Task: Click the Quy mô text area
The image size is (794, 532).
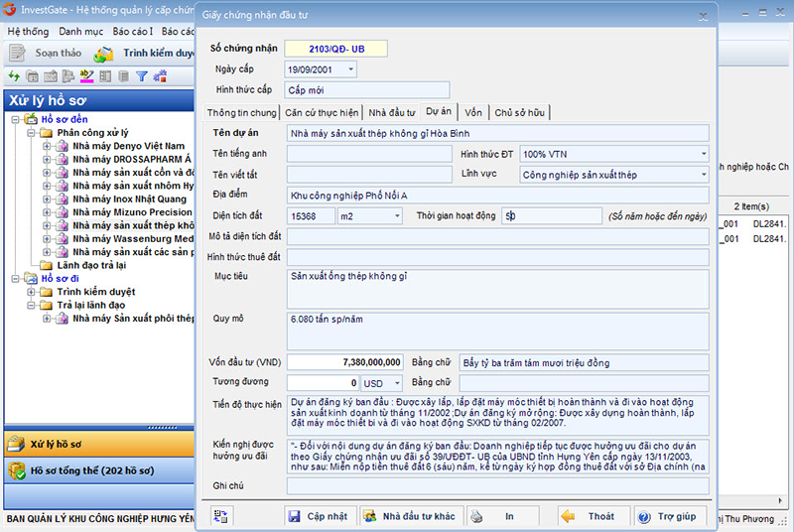Action: pyautogui.click(x=497, y=332)
